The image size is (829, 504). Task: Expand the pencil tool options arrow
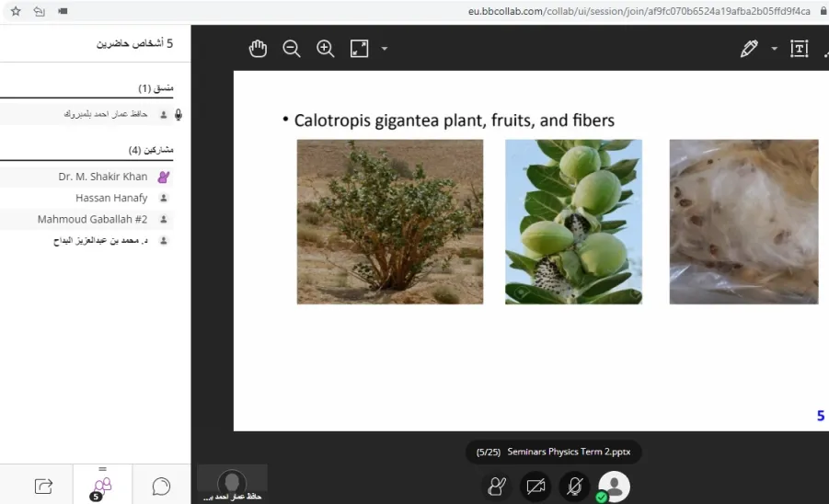click(x=774, y=49)
